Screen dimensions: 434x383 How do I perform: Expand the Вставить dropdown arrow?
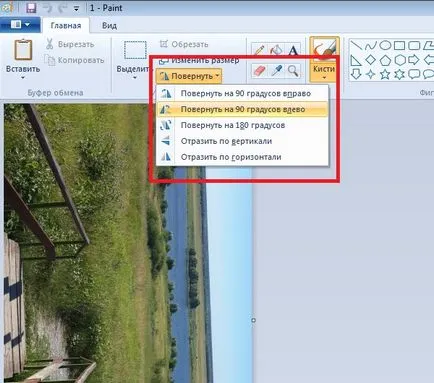coord(23,78)
